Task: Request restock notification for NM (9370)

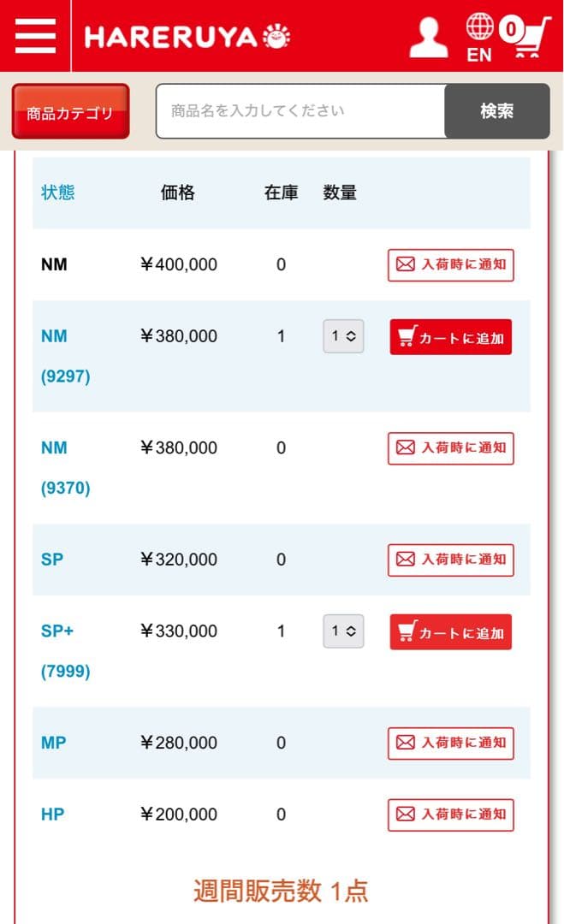Action: (450, 448)
